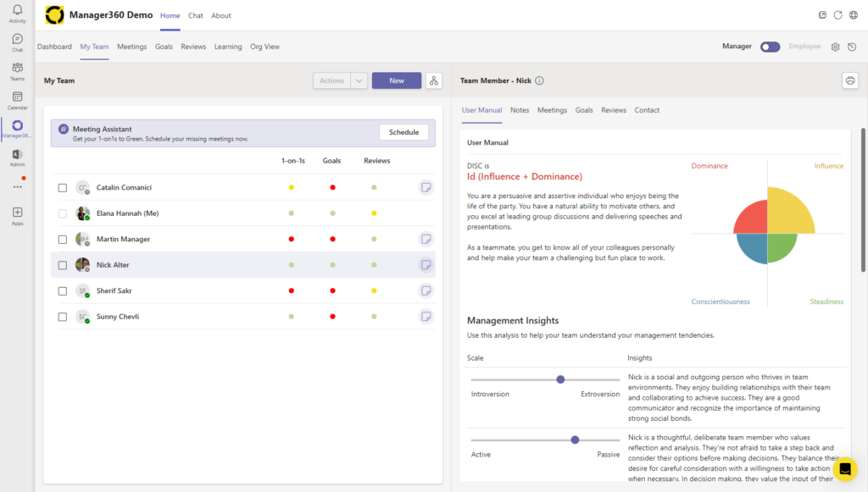The height and width of the screenshot is (492, 868).
Task: Open the Learning tab
Action: (x=228, y=47)
